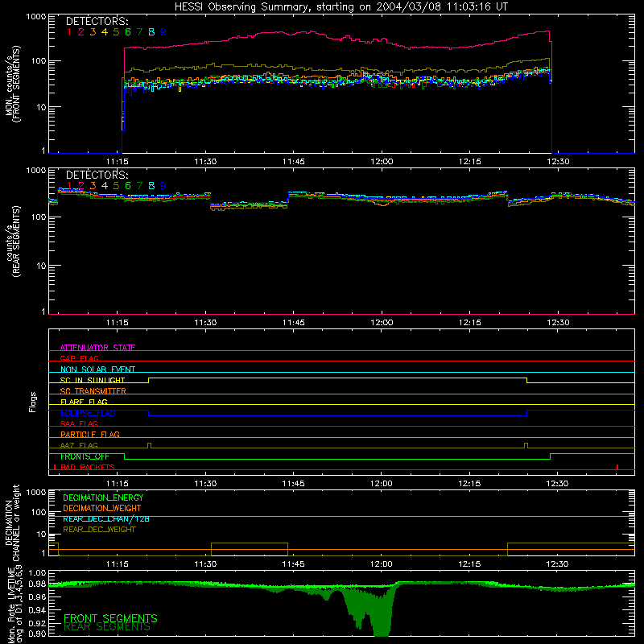Click the HESSI Observing Summary title text

point(341,7)
